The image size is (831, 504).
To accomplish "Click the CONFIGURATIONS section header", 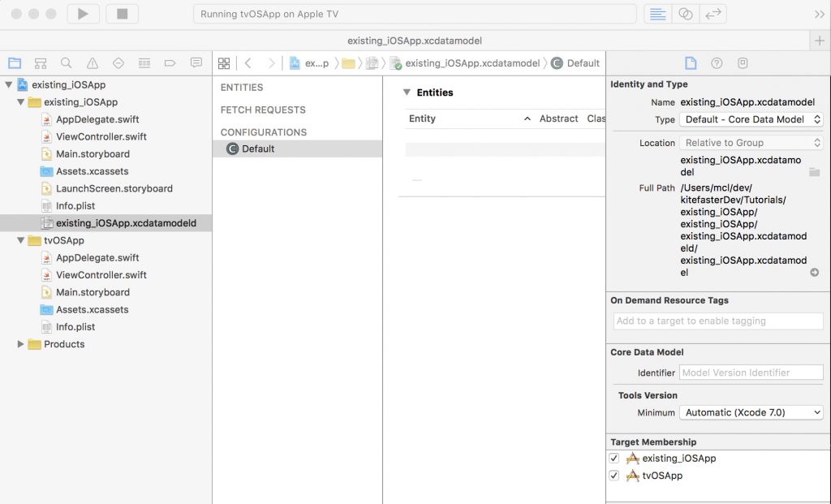I will pyautogui.click(x=264, y=132).
